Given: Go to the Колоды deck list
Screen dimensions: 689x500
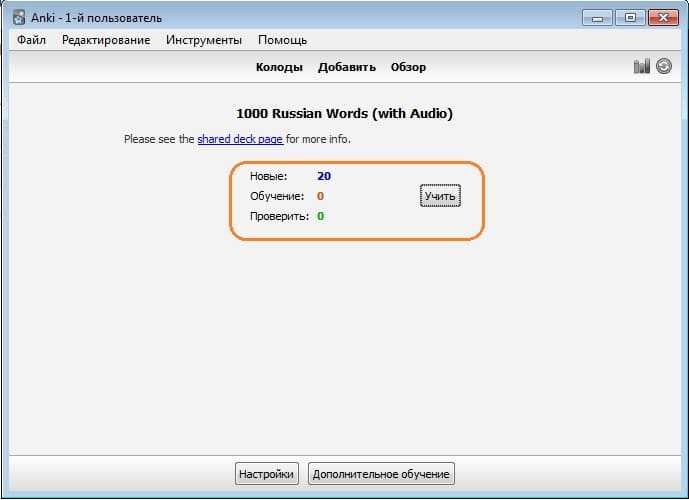Looking at the screenshot, I should pyautogui.click(x=280, y=67).
